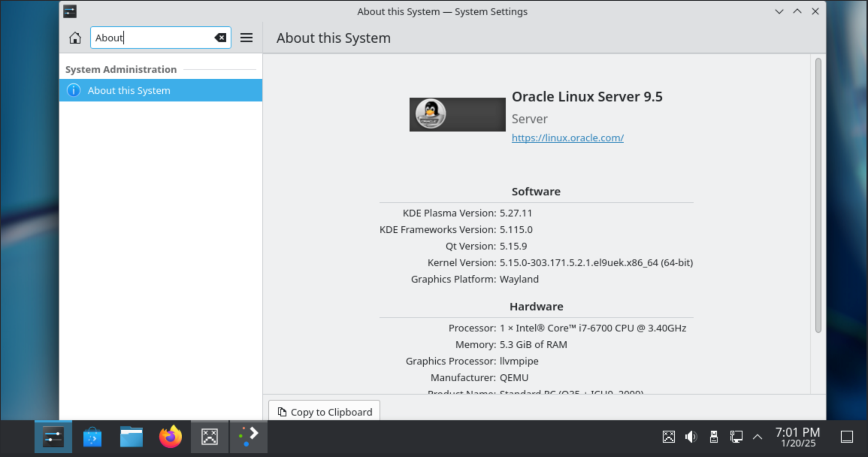The image size is (868, 457).
Task: Click the clock showing 7:01 PM
Action: click(x=798, y=437)
